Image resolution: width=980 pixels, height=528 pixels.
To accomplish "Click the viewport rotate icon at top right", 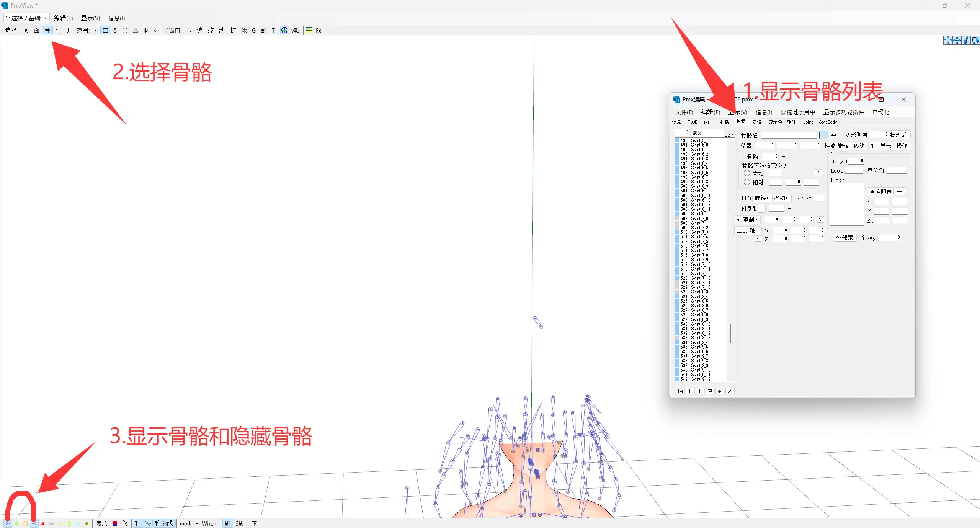I will pyautogui.click(x=975, y=41).
